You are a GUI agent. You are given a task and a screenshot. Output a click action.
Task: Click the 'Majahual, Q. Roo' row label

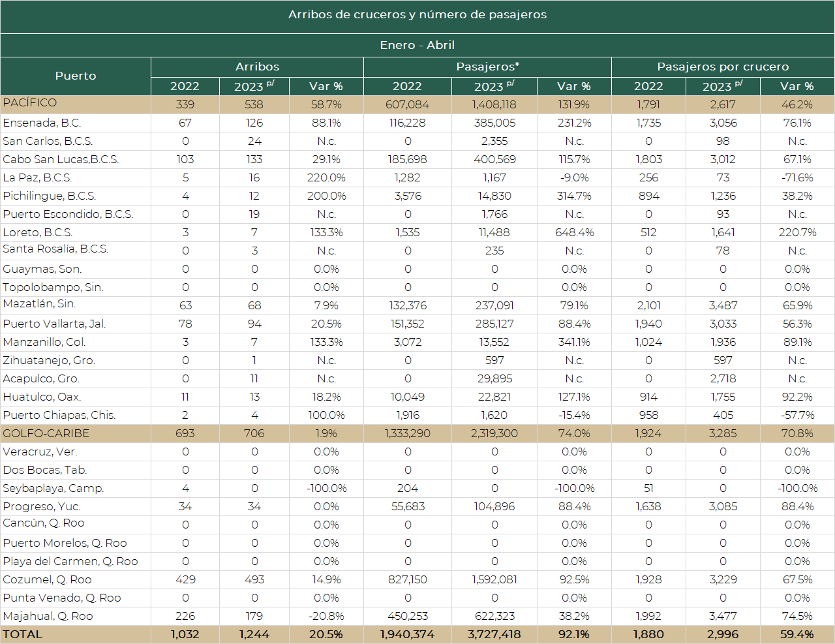[48, 616]
